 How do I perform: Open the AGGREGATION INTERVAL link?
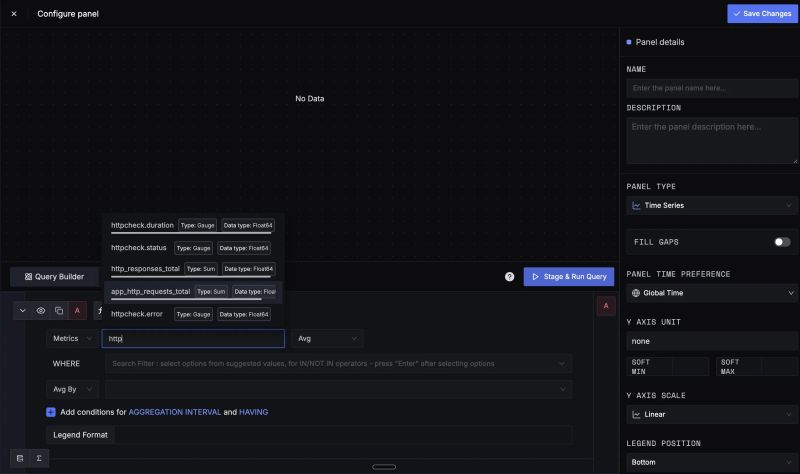(174, 412)
